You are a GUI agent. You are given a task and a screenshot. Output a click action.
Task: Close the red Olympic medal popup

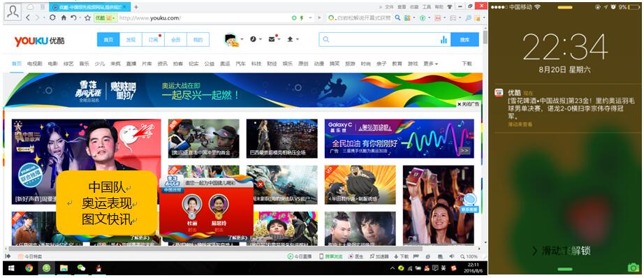[260, 185]
